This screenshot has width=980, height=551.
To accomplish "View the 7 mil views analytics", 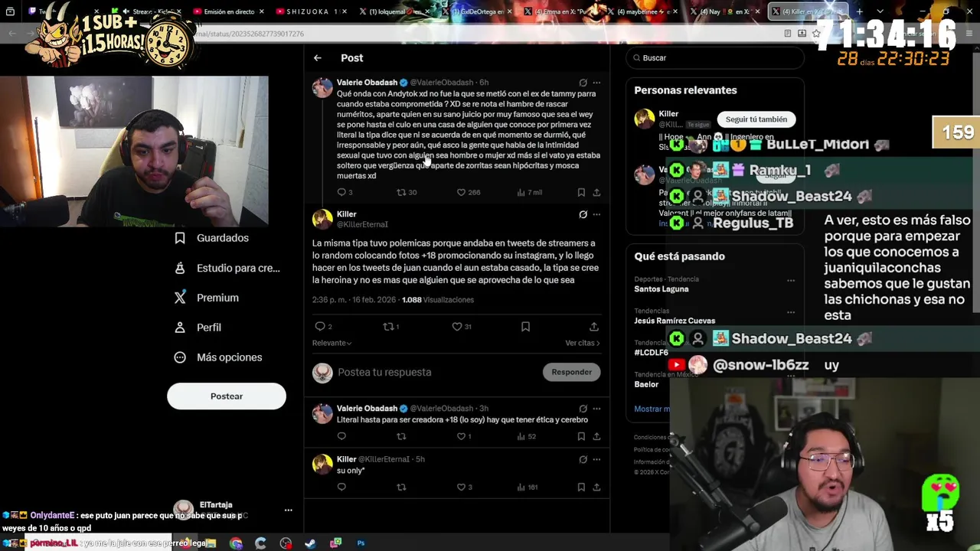I will pyautogui.click(x=530, y=192).
